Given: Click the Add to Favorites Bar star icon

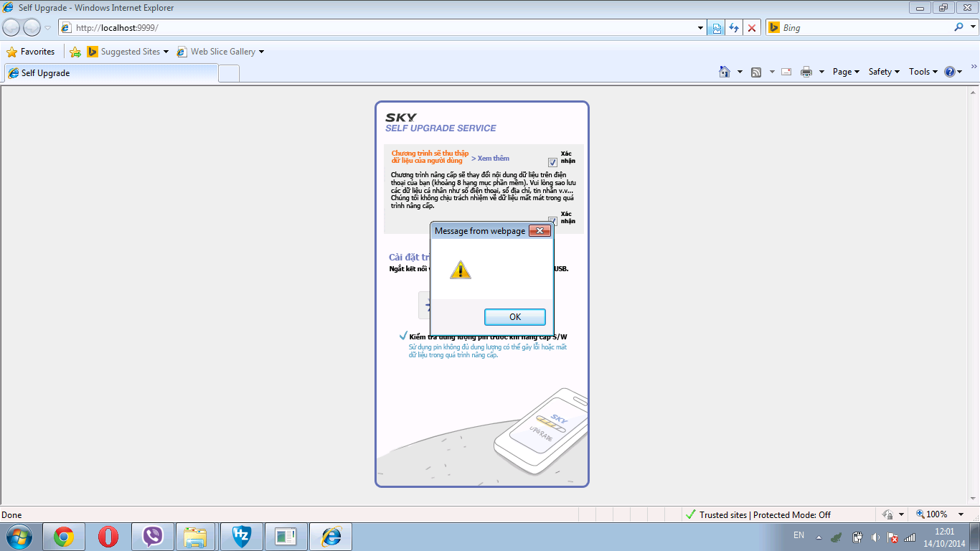Looking at the screenshot, I should click(75, 52).
